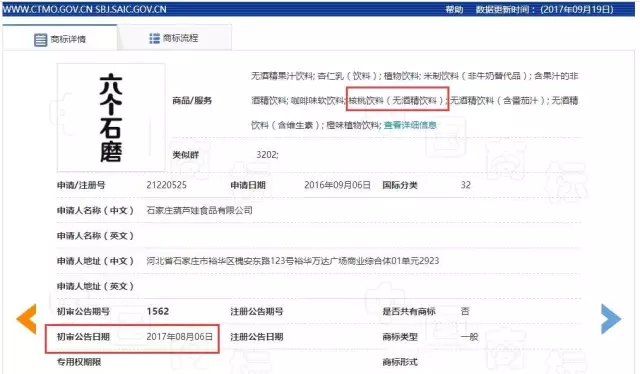
Task: Click the 核桃饮料（无酒精饮料） goods item
Action: (x=397, y=100)
